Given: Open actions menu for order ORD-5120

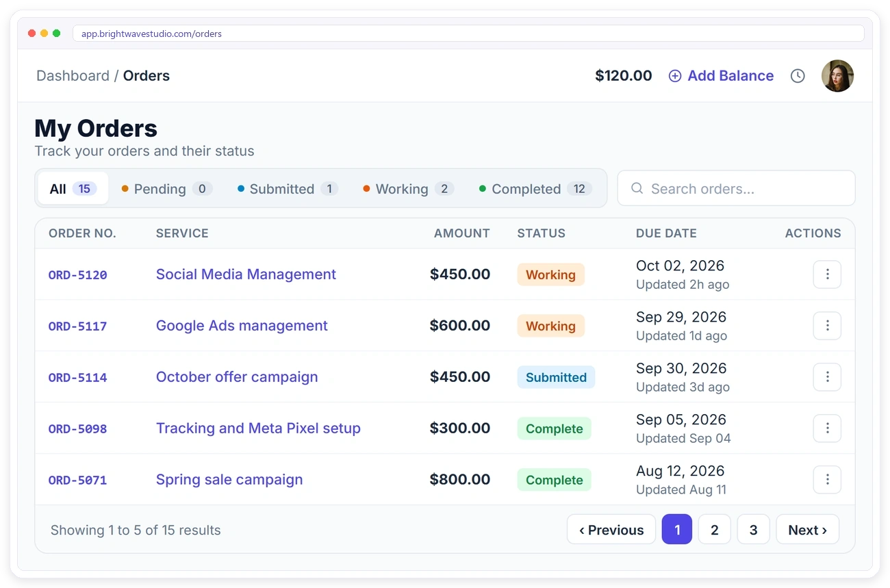Looking at the screenshot, I should (827, 274).
